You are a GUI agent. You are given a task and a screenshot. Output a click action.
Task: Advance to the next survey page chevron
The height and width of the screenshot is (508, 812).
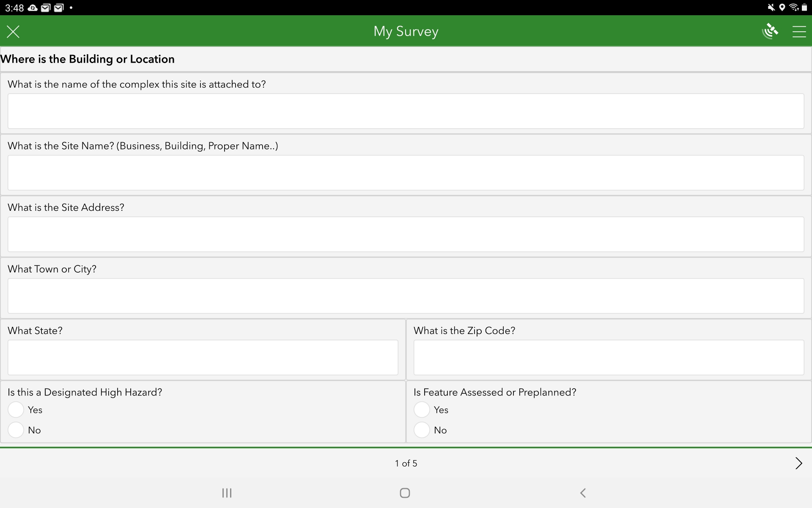point(798,463)
